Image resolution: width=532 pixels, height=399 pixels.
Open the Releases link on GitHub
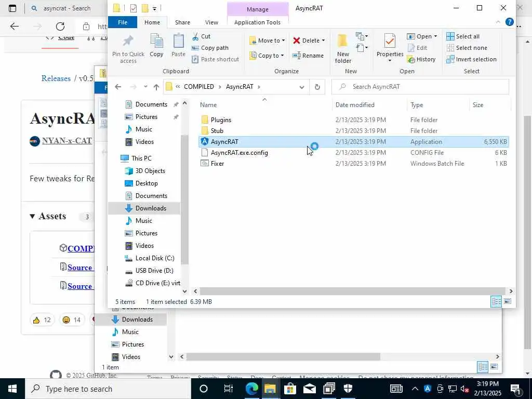(56, 78)
